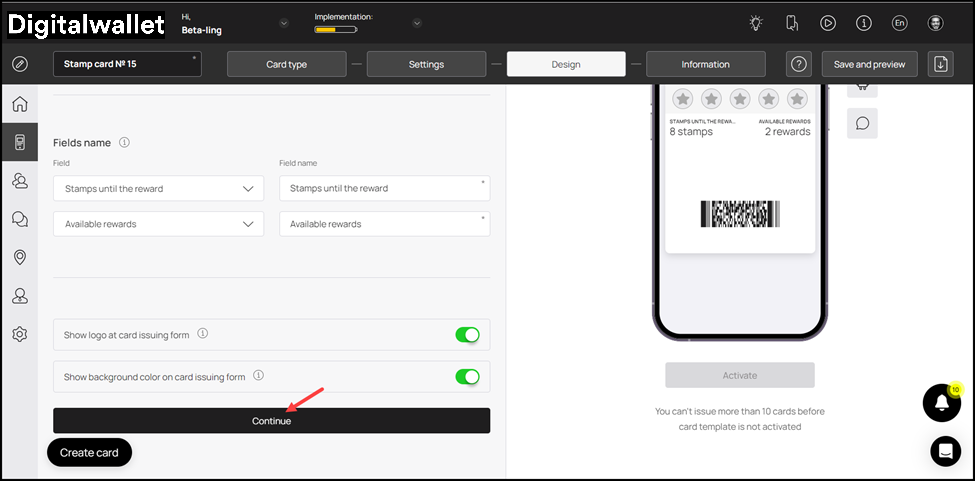Open the lightbulb tips icon
The width and height of the screenshot is (975, 481).
[756, 24]
